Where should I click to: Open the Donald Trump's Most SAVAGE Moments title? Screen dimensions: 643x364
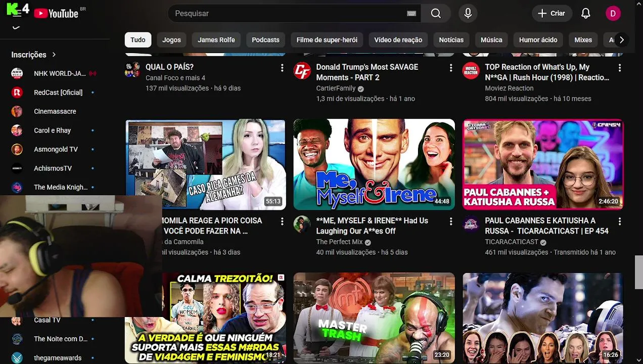point(367,72)
